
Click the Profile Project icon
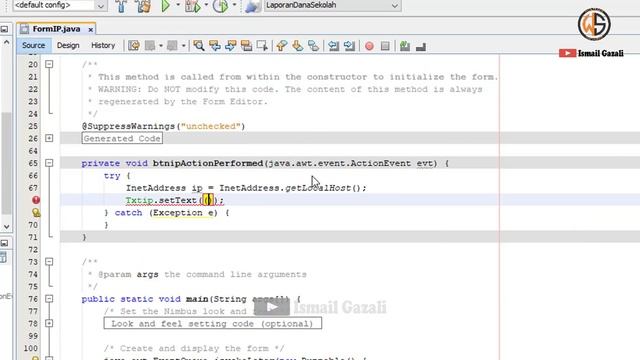click(x=220, y=6)
